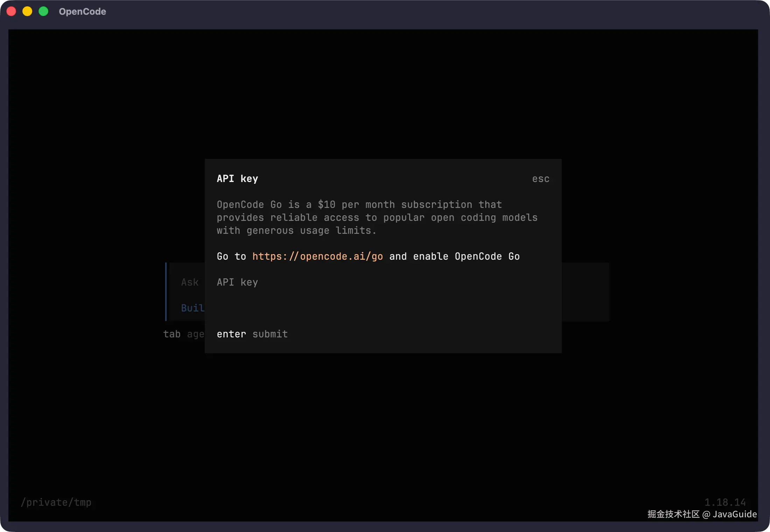Select the Build agent label behind the dialog
The image size is (770, 532).
(192, 308)
